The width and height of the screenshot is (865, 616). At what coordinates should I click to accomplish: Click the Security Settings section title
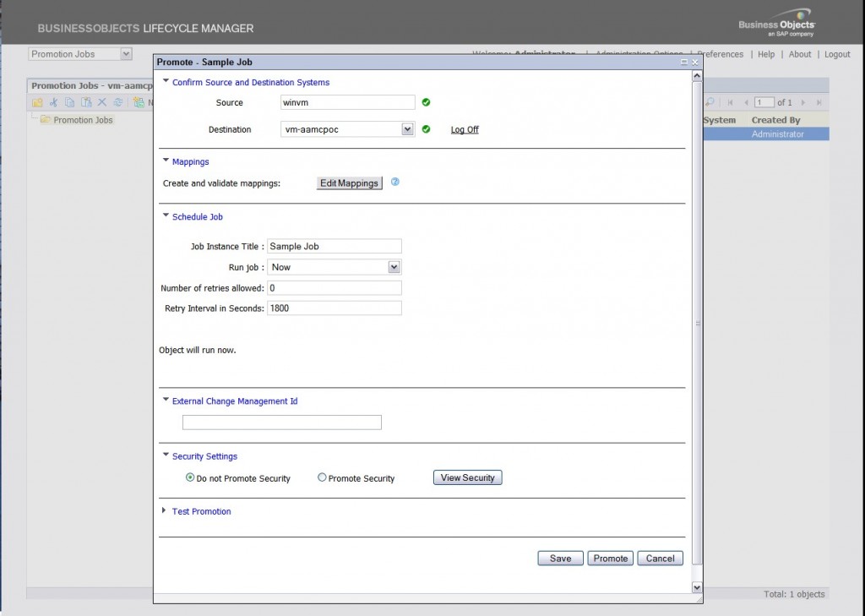pyautogui.click(x=204, y=456)
